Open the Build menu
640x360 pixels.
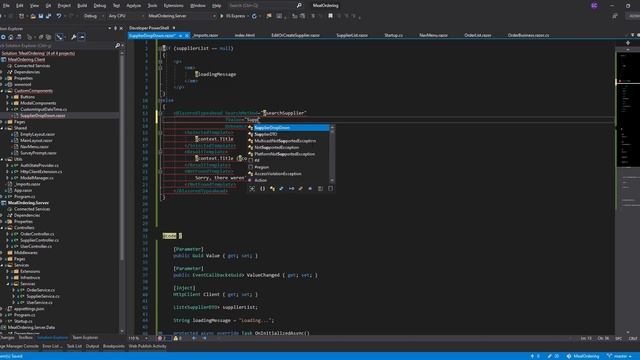tap(82, 5)
